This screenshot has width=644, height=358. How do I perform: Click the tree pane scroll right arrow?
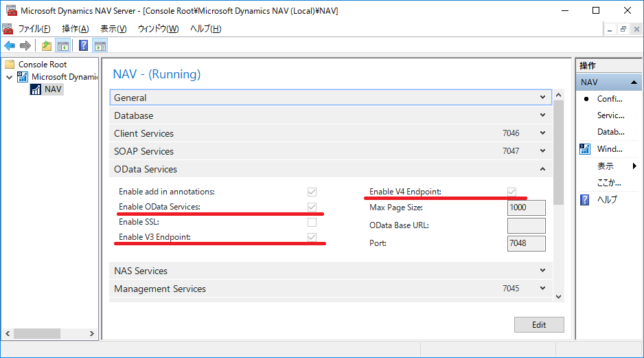92,334
